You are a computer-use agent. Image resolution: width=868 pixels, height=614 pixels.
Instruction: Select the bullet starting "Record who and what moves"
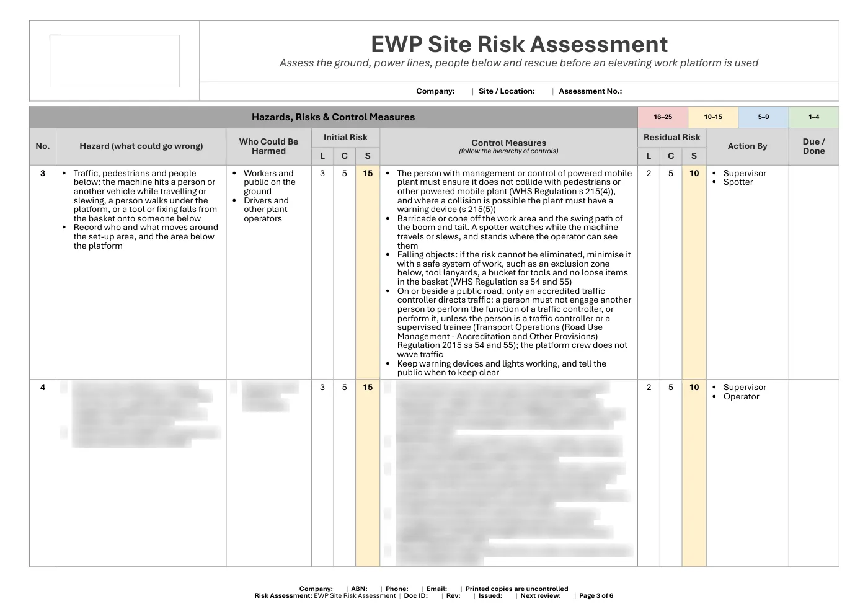[x=146, y=237]
